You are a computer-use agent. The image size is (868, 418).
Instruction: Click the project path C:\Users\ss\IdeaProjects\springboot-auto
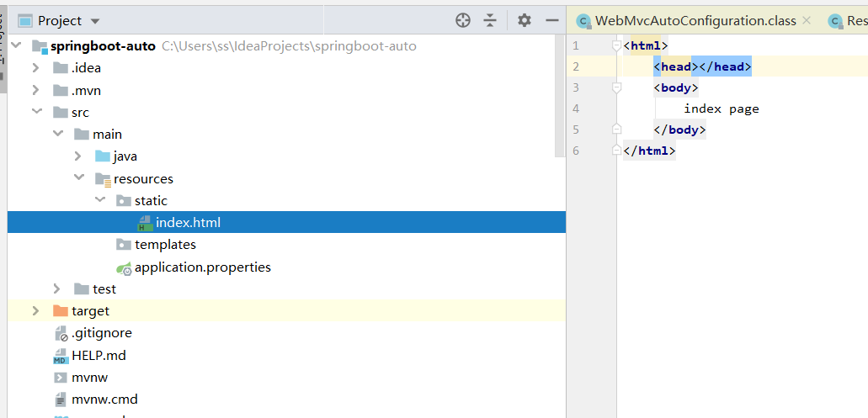pyautogui.click(x=289, y=46)
